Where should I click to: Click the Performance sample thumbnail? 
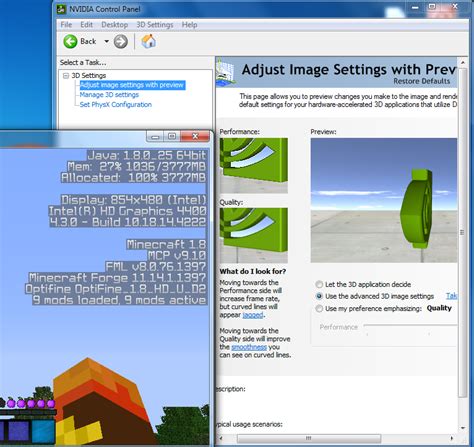tap(254, 166)
